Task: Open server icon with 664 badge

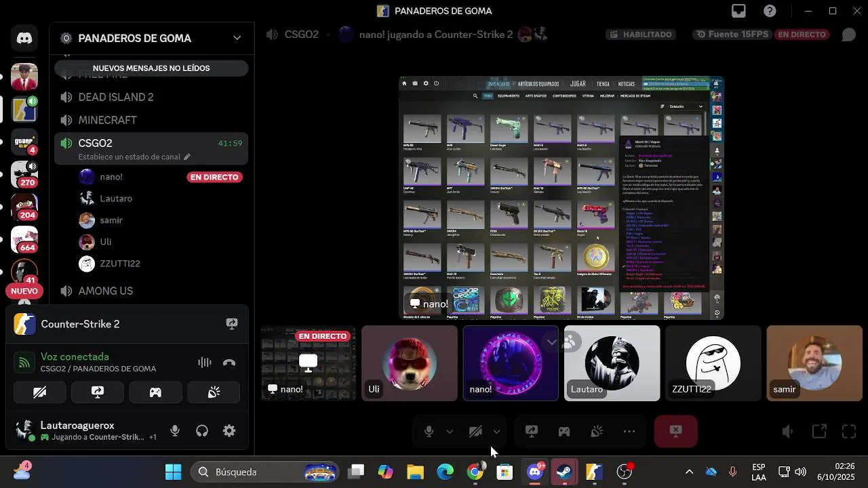Action: (x=24, y=239)
